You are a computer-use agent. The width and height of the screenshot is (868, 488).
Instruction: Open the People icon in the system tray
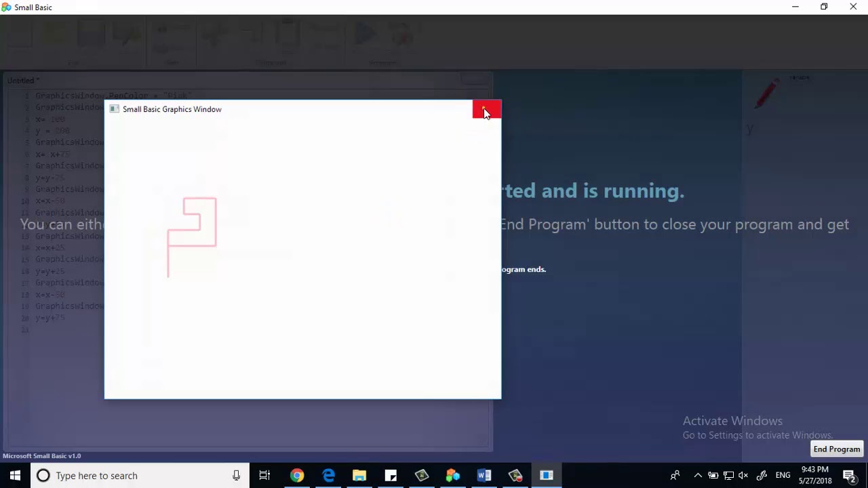[675, 476]
